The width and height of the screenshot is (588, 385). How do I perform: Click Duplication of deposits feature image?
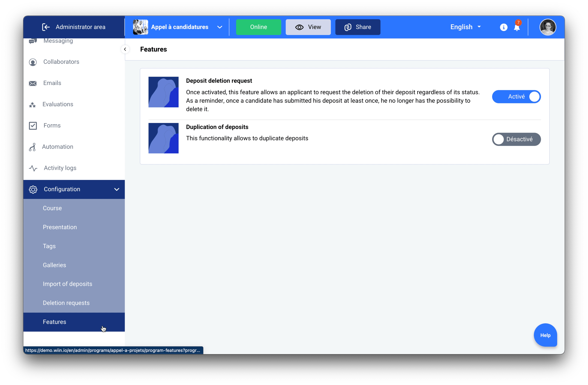tap(163, 138)
